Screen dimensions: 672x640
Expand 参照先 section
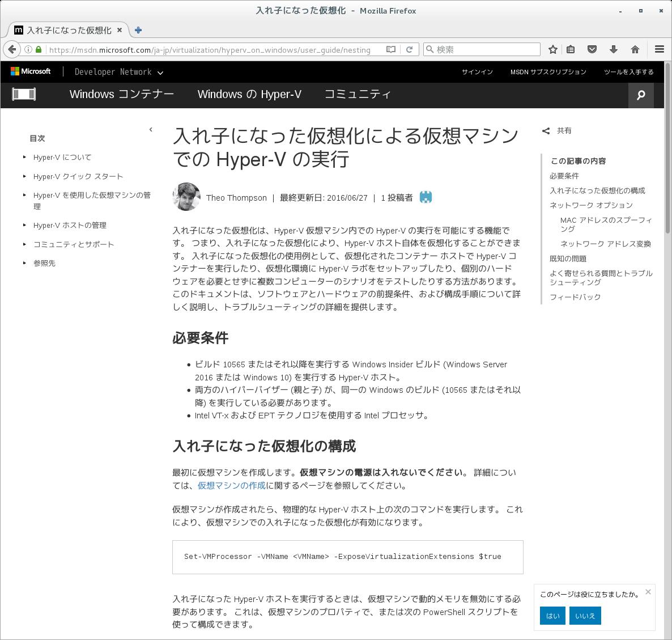(24, 263)
